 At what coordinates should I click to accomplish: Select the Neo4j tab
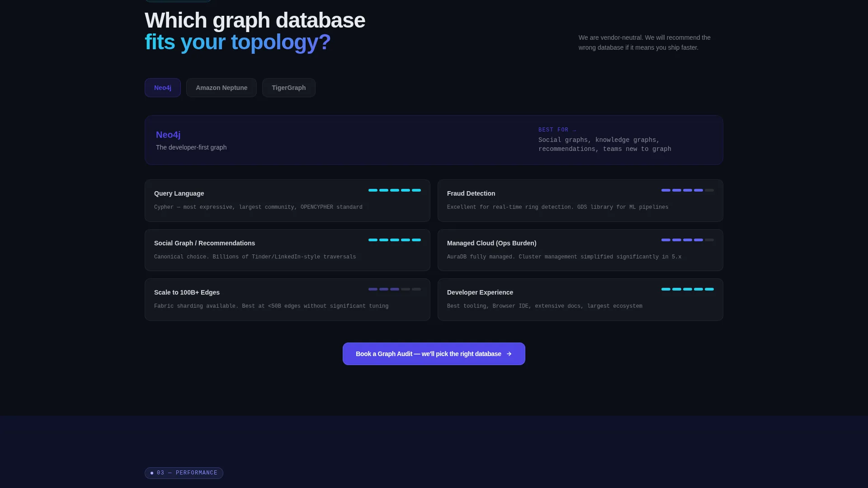click(163, 88)
